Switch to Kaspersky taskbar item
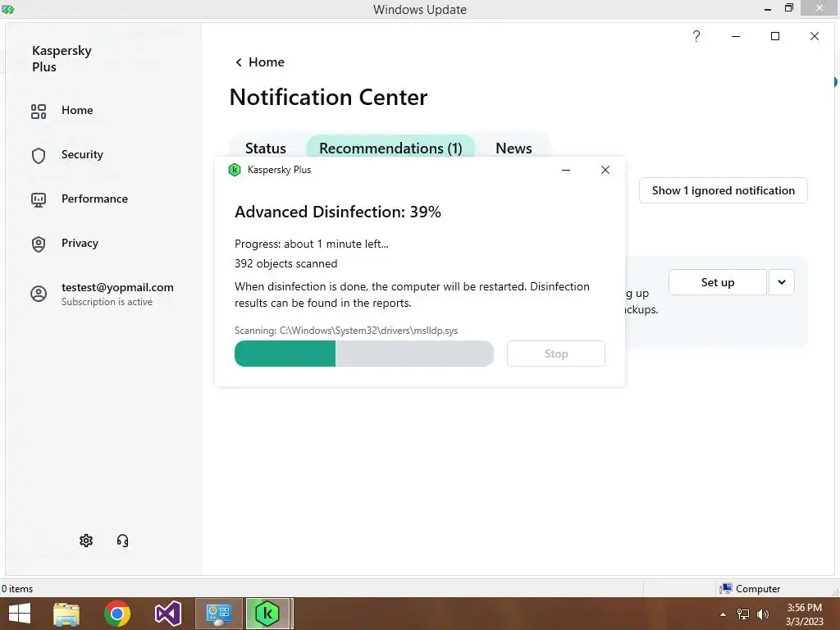Viewport: 840px width, 630px height. (x=268, y=614)
